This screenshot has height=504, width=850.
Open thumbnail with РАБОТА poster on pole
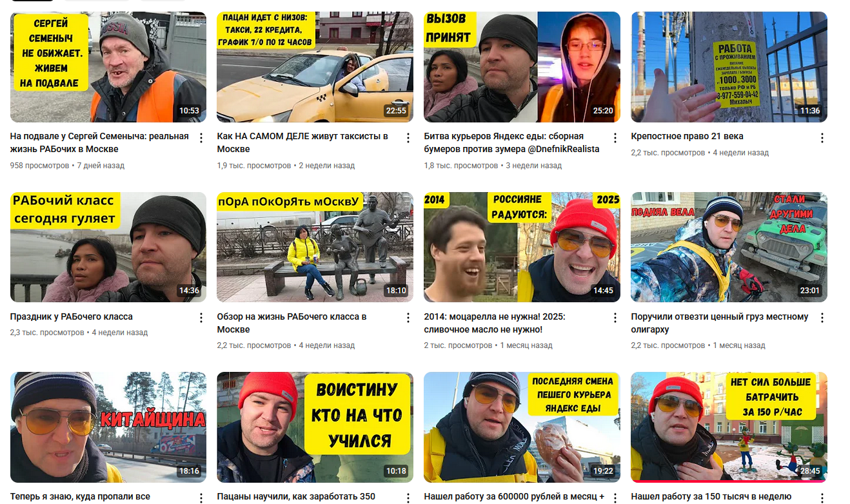(x=729, y=67)
